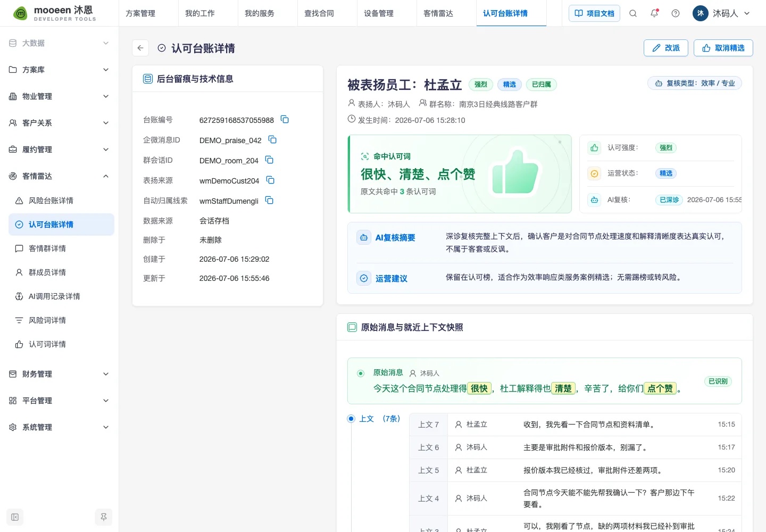Viewport: 766px width, 532px height.
Task: Click the 群名称 南京3日经典线路客户群
Action: 479,104
